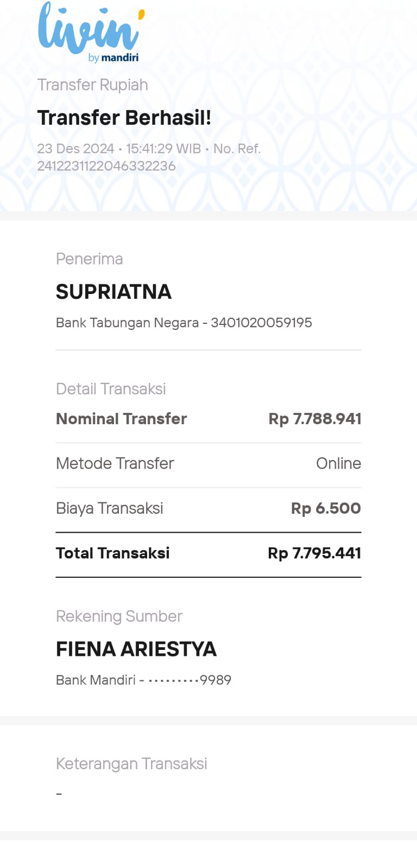This screenshot has height=868, width=417.
Task: Click the "Transfer Rupiah" subtitle
Action: 92,85
